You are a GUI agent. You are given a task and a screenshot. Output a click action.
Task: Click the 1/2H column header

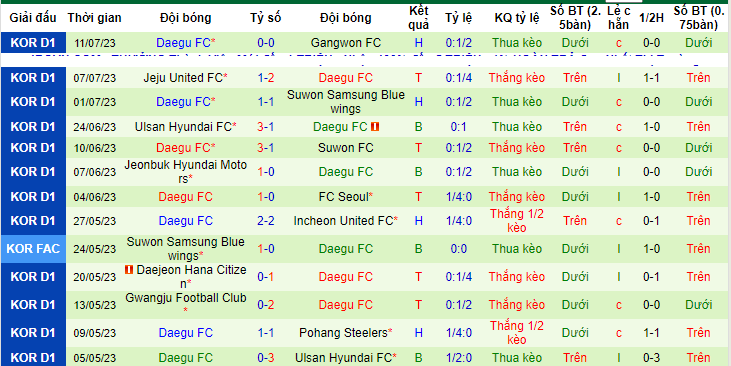tap(651, 18)
